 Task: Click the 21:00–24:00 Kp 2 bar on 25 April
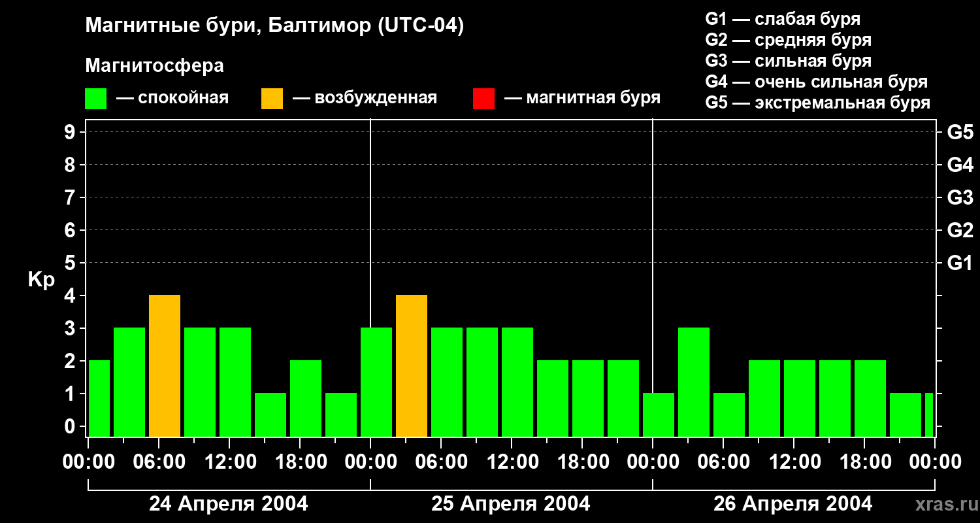[623, 398]
